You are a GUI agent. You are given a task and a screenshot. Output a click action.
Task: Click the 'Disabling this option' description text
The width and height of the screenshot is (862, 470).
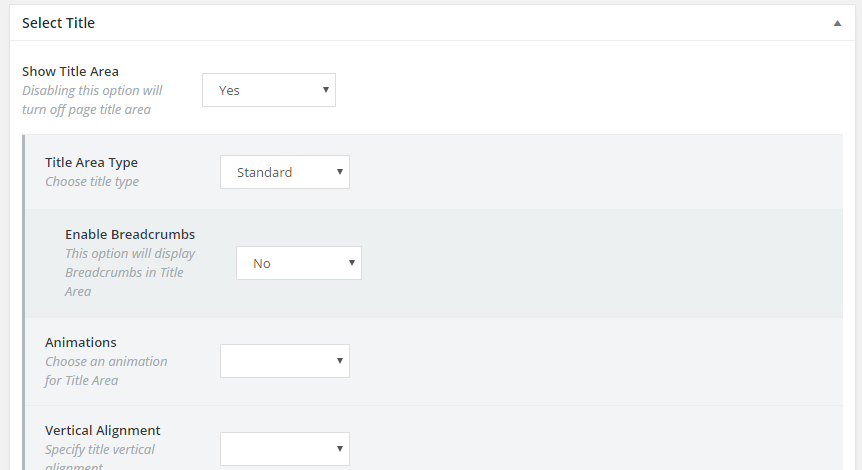tap(91, 99)
